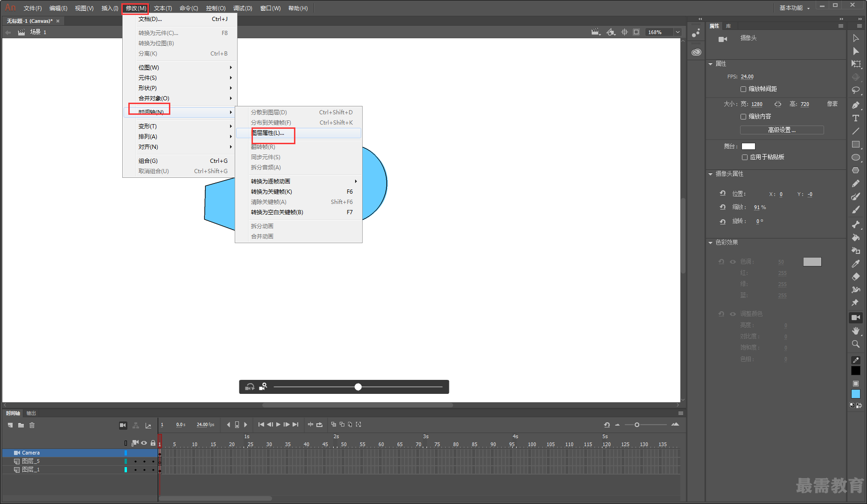
Task: Toggle the tint effect eye icon
Action: [x=733, y=262]
